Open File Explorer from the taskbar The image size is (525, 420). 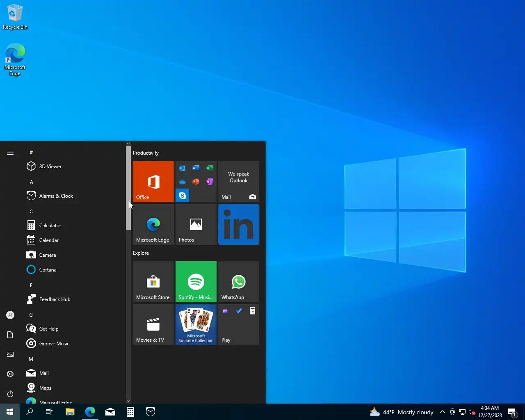click(70, 412)
